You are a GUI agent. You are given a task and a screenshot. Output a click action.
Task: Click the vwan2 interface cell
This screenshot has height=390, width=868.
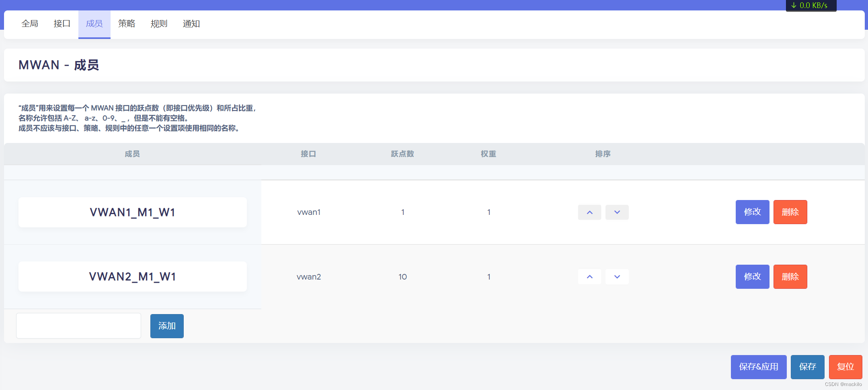point(309,277)
